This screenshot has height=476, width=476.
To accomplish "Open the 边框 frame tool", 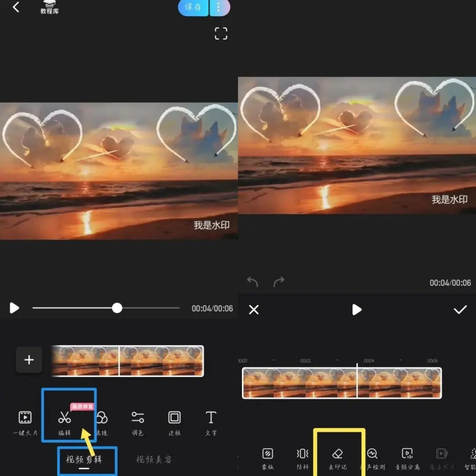I will [x=174, y=423].
